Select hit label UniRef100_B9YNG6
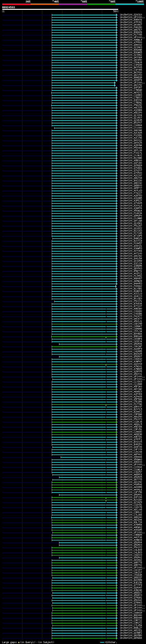The image size is (146, 644). [x=131, y=334]
